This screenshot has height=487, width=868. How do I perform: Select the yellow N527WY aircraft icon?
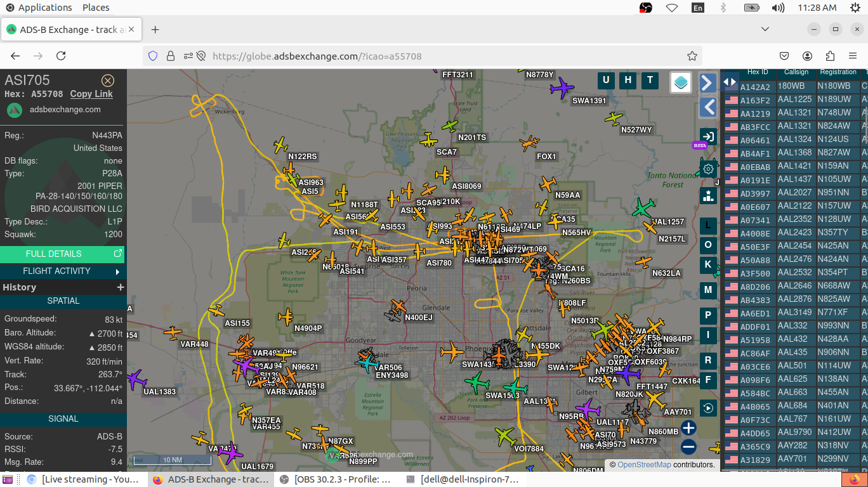click(x=614, y=118)
